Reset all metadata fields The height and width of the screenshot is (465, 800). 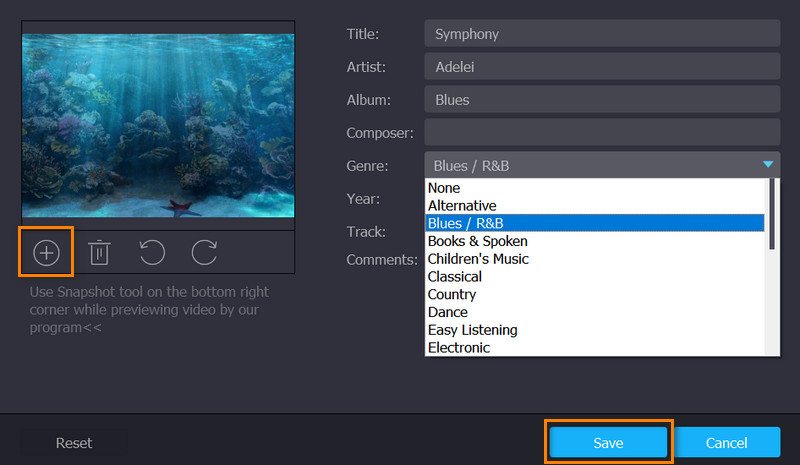pos(73,442)
